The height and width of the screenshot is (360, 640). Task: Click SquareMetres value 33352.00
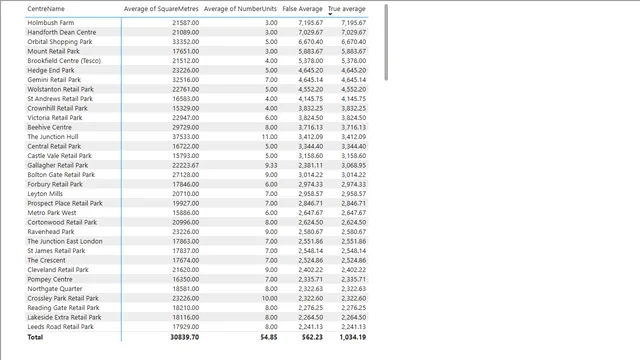pos(186,42)
